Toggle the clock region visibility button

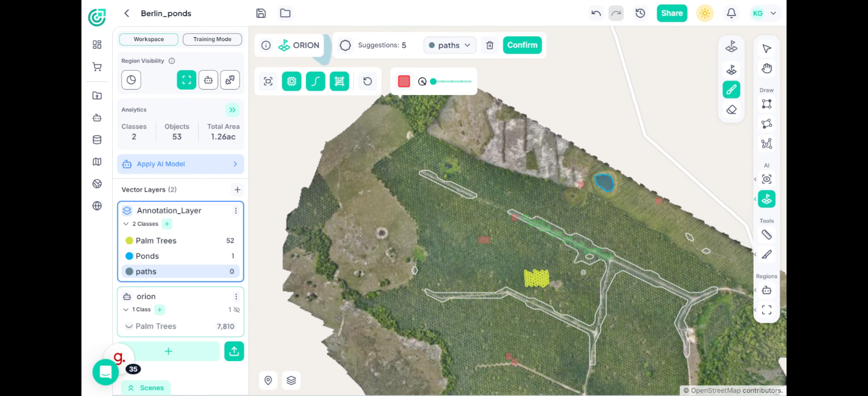[131, 80]
